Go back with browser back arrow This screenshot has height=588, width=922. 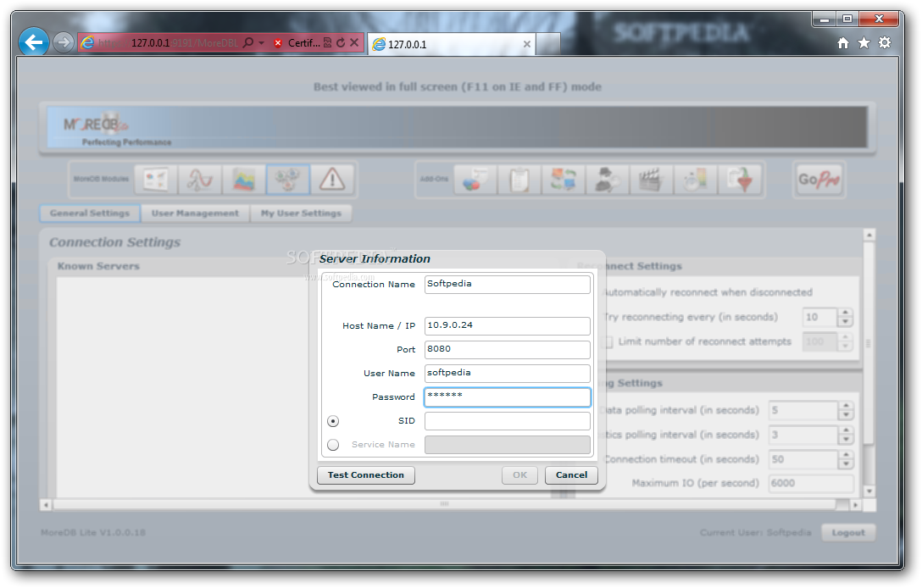(34, 42)
